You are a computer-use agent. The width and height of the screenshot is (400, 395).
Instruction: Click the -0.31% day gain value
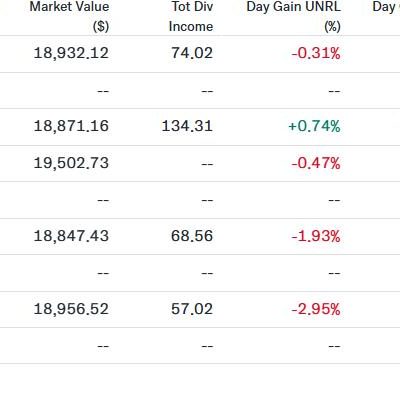coord(316,53)
